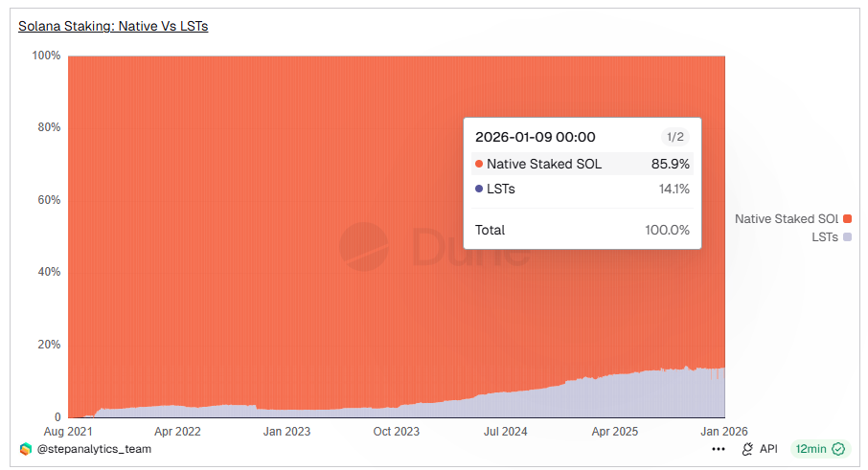The width and height of the screenshot is (868, 470).
Task: Open the @stepanalytics_team profile link
Action: [x=93, y=448]
